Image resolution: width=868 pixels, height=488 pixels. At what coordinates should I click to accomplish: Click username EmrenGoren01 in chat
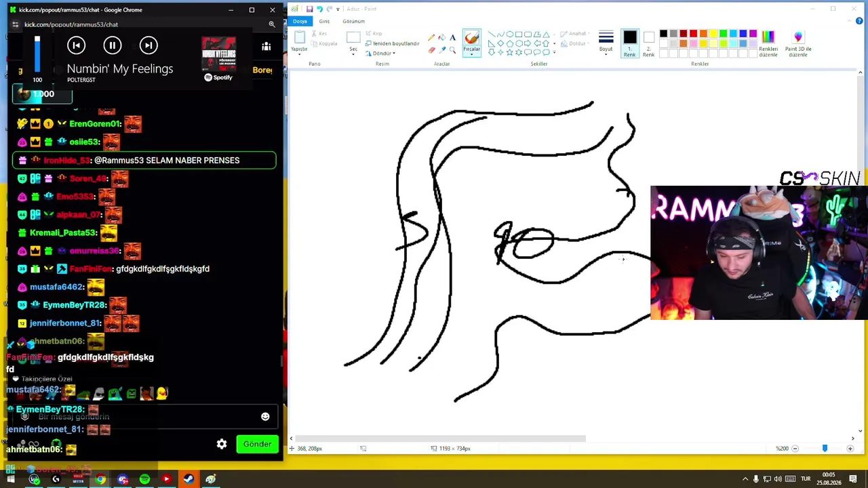click(x=95, y=124)
